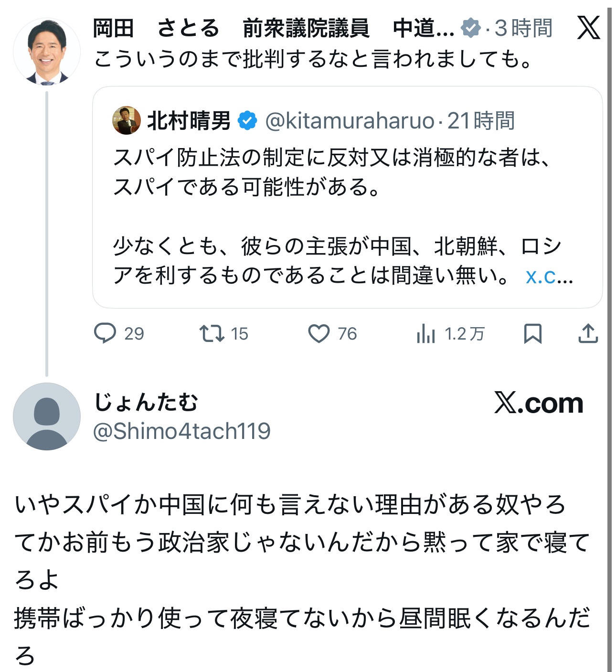Click the @kitamuraharuo handle

pos(350,121)
